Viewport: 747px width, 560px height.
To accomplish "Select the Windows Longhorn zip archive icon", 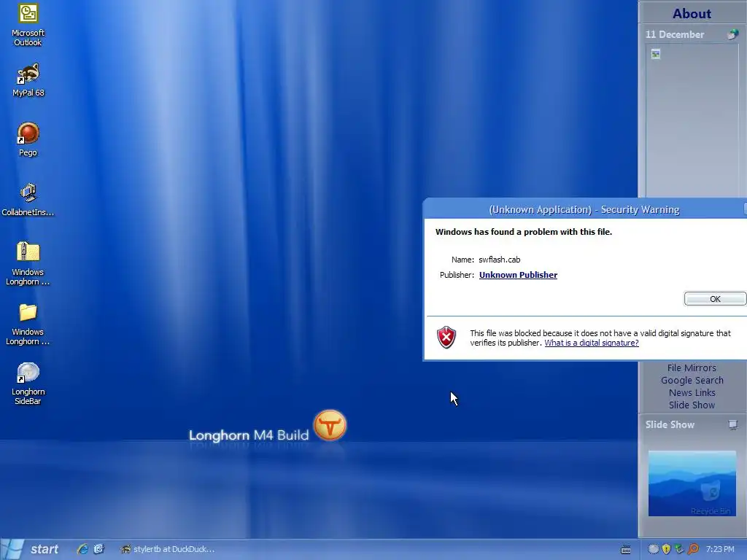I will pyautogui.click(x=28, y=263).
